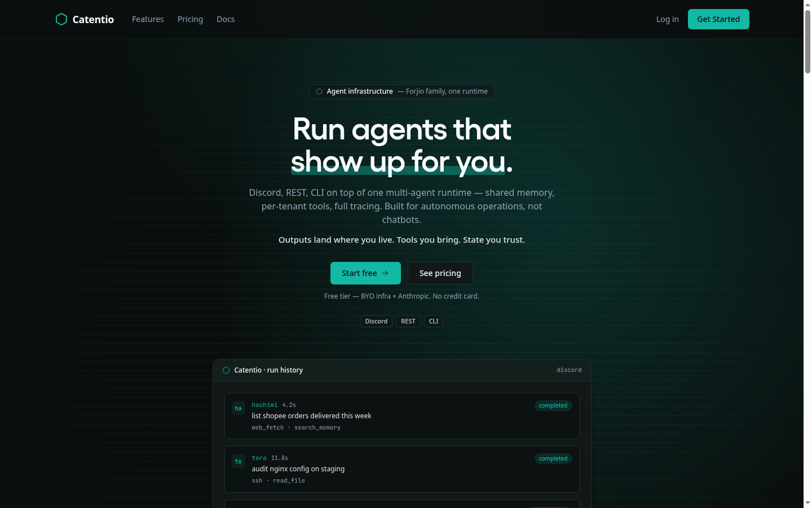Click the Agent infrastructure badge pill
Image resolution: width=812 pixels, height=508 pixels.
coord(401,91)
